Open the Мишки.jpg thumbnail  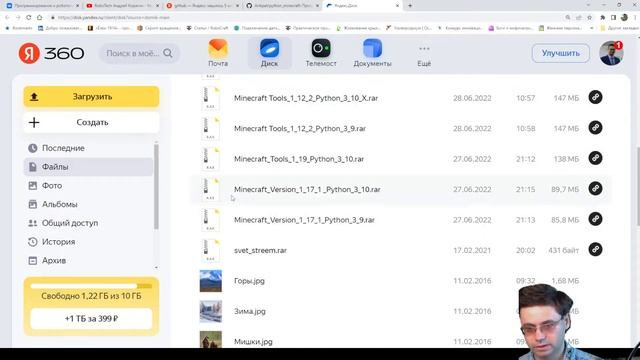[211, 340]
